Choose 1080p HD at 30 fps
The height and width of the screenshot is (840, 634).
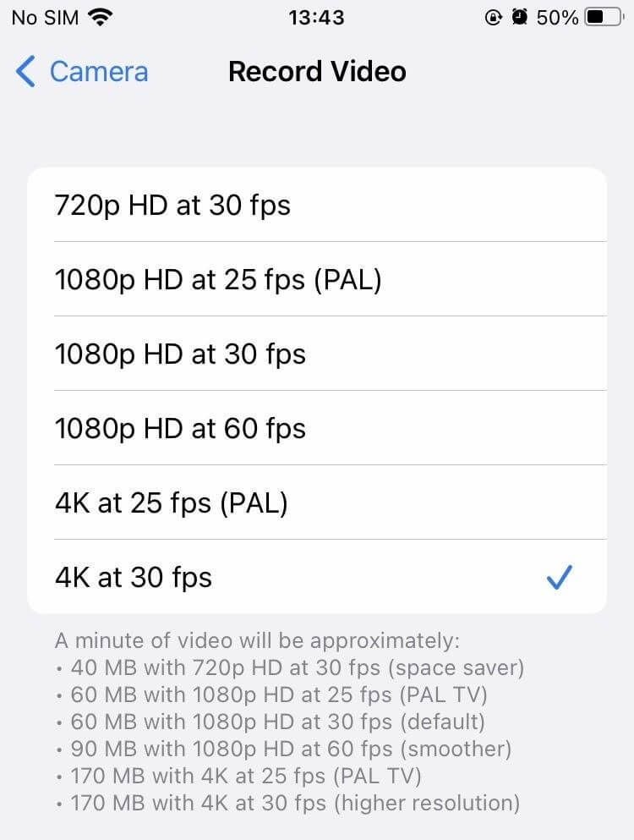point(180,354)
